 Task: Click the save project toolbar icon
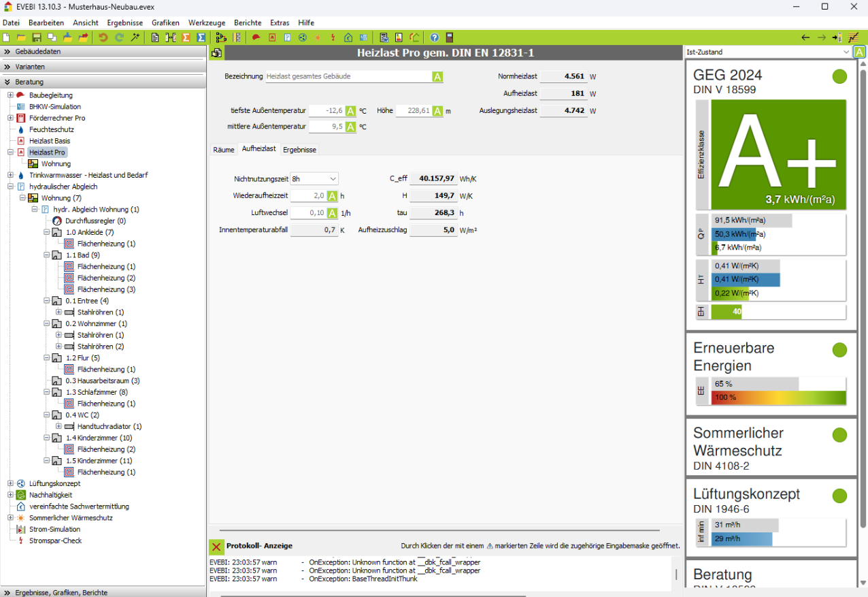pos(37,37)
